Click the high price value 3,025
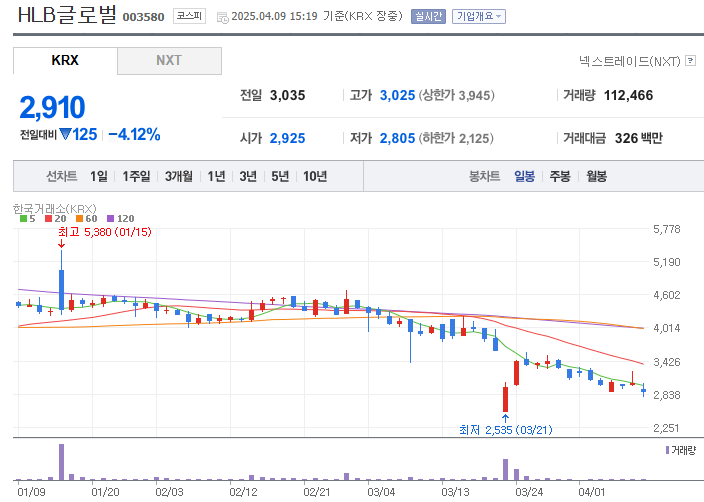 point(397,95)
